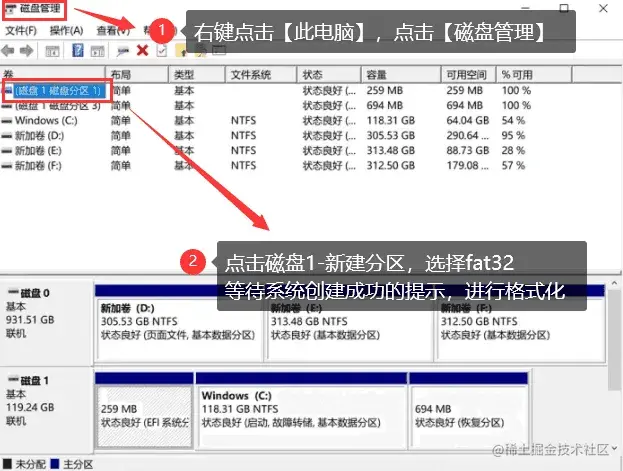
Task: Click the 88.73 GB free space cell
Action: click(468, 151)
